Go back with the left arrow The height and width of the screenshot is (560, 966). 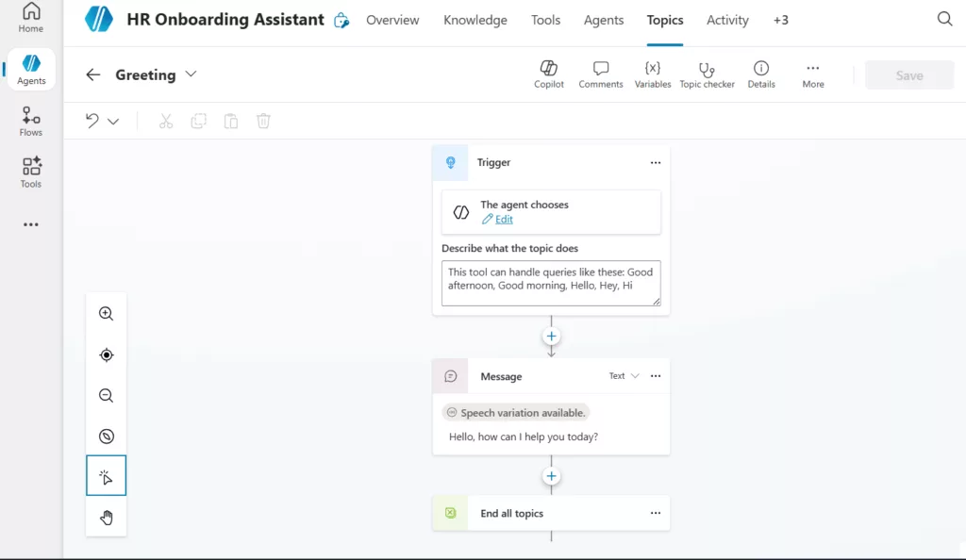[93, 75]
